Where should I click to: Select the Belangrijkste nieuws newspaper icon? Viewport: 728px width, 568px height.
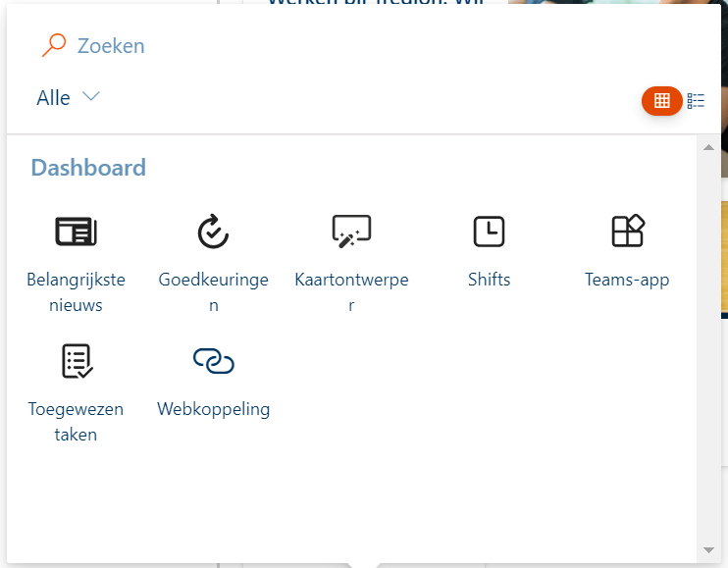tap(76, 232)
